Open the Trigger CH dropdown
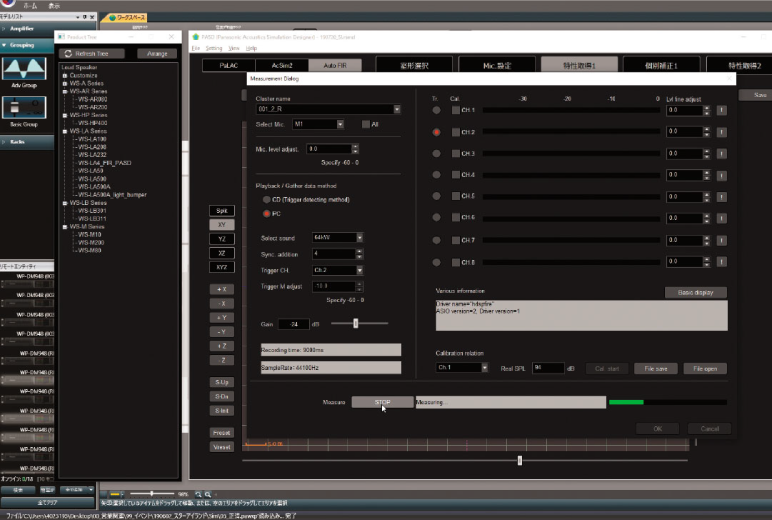772x520 pixels. click(356, 270)
